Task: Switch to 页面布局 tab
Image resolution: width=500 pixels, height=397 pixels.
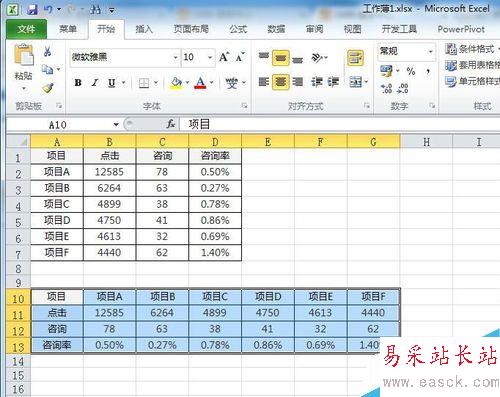Action: click(x=191, y=29)
